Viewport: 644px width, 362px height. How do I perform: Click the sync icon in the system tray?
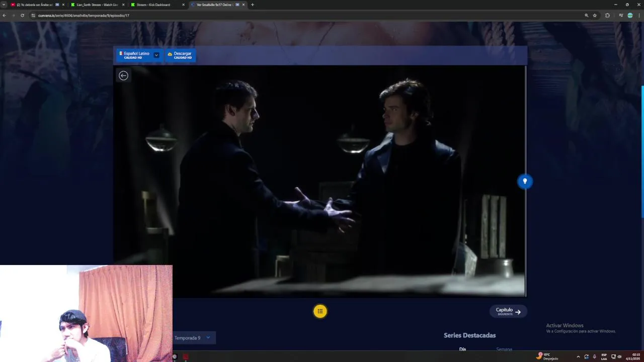point(586,356)
